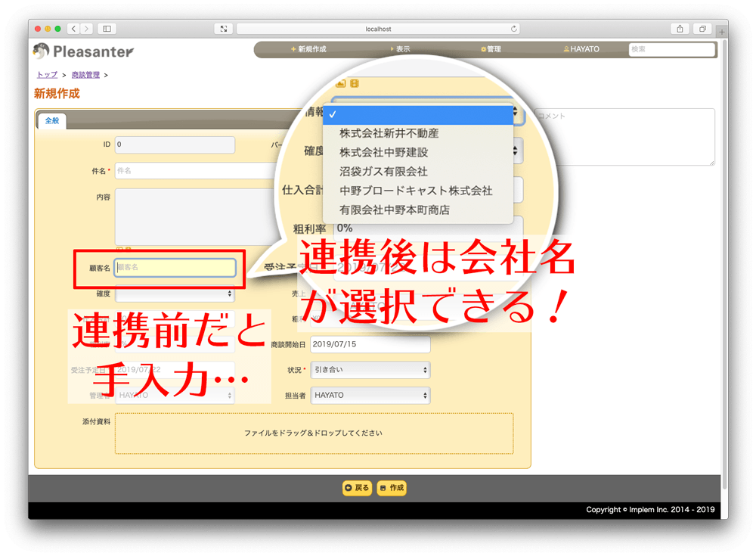The width and height of the screenshot is (756, 556).
Task: Open the 確度 dropdown
Action: [x=175, y=294]
